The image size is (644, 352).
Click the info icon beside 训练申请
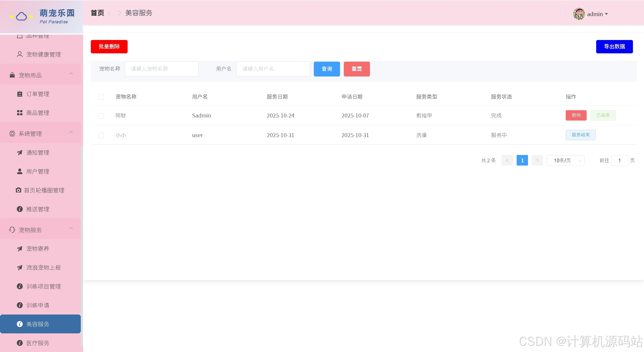click(20, 305)
